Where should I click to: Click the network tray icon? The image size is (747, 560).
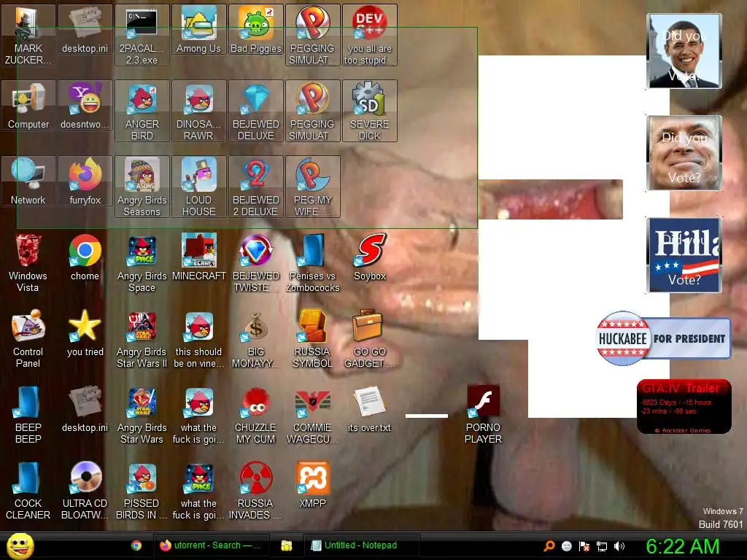pyautogui.click(x=602, y=546)
